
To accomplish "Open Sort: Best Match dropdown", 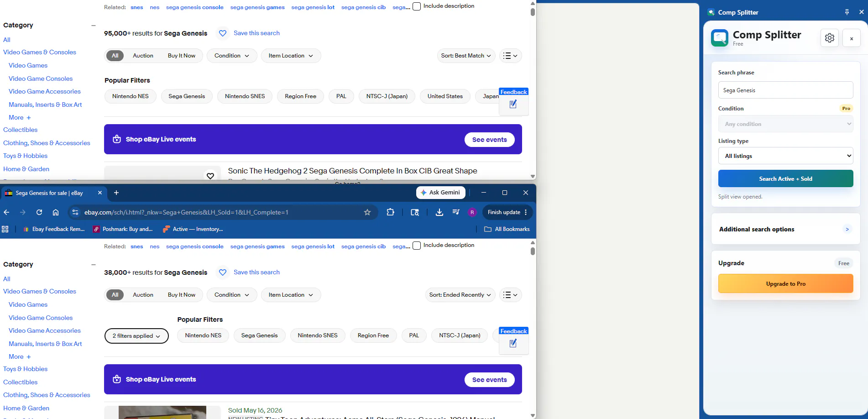I will pyautogui.click(x=466, y=56).
